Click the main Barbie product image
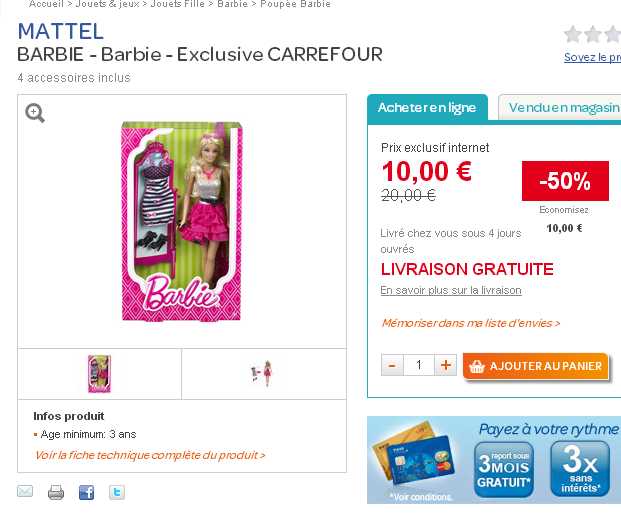This screenshot has width=621, height=516. tap(181, 221)
